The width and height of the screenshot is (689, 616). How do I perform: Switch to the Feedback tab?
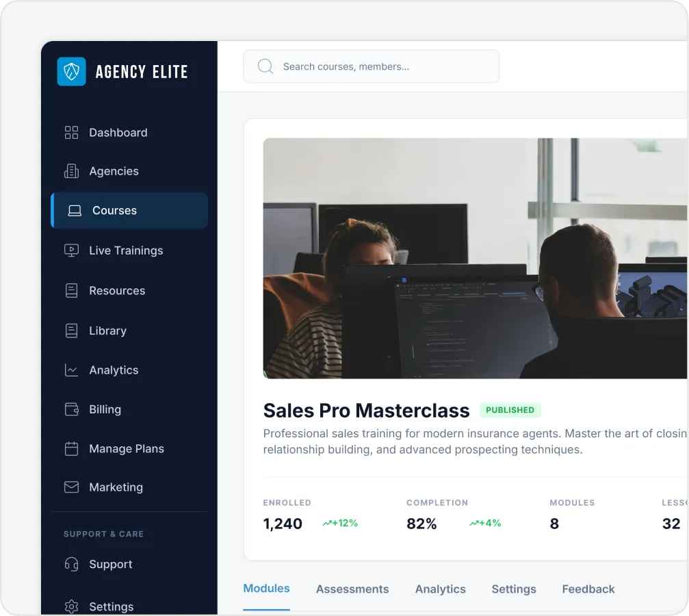[588, 589]
